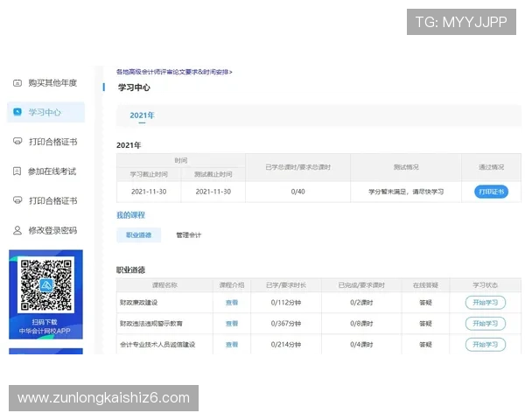Click the 我的课程 heading
The height and width of the screenshot is (420, 525).
(130, 215)
